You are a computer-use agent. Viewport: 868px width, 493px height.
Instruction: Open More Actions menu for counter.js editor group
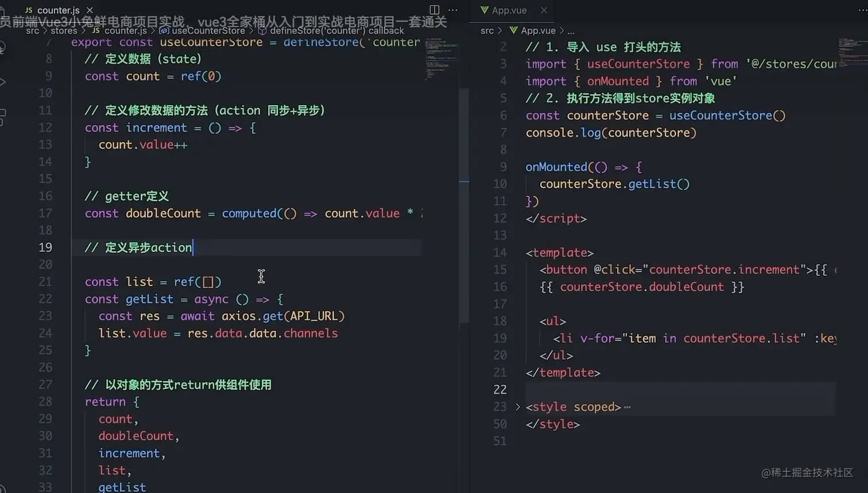[x=453, y=10]
